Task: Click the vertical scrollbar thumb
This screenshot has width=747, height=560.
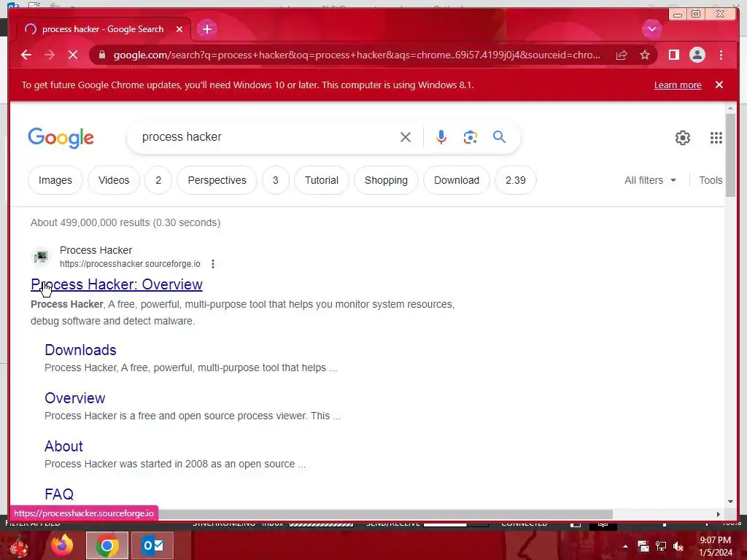Action: click(730, 155)
